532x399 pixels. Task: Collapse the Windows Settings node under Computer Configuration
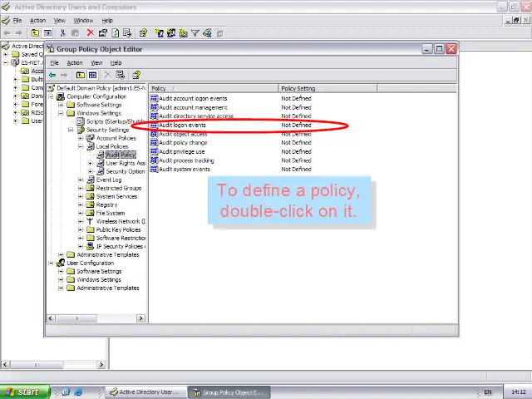(61, 113)
